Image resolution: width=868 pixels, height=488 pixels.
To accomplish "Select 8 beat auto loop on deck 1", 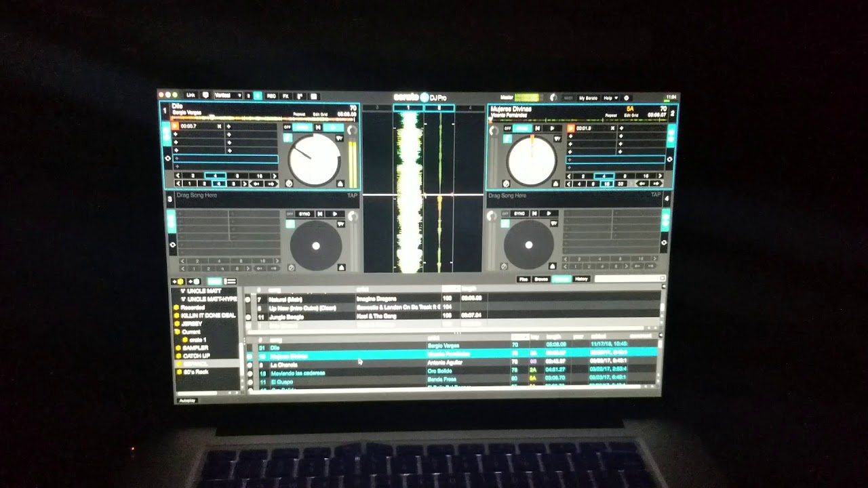I will point(237,176).
